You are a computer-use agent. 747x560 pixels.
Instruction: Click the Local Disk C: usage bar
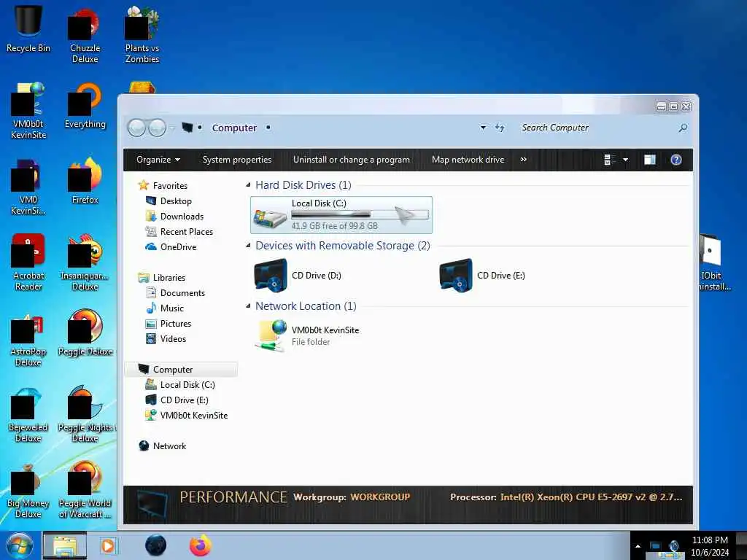coord(360,215)
